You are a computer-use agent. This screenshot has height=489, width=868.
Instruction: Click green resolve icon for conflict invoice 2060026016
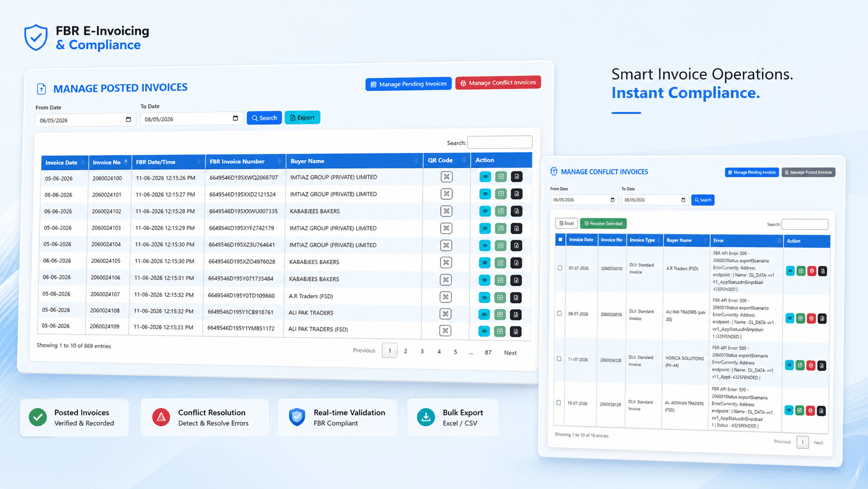(801, 318)
